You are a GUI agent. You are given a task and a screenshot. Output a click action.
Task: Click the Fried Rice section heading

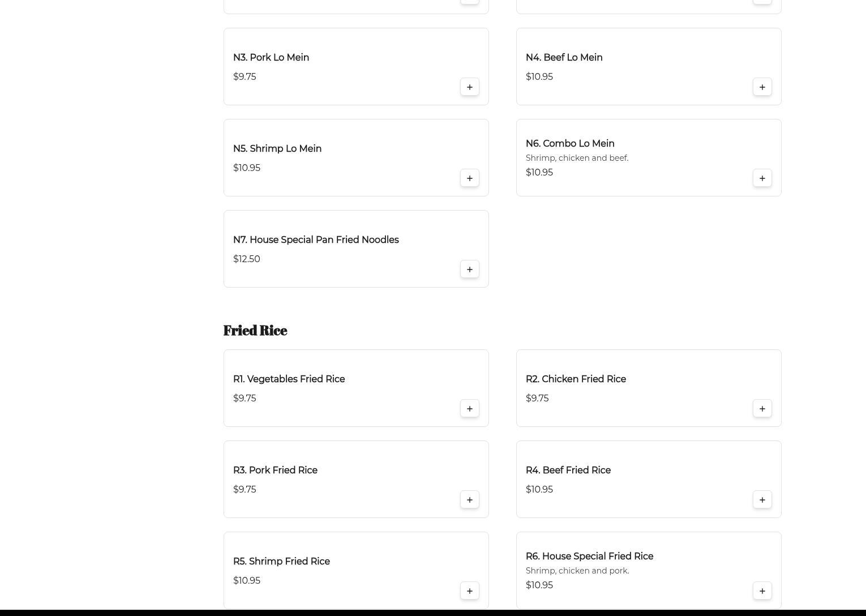[255, 330]
